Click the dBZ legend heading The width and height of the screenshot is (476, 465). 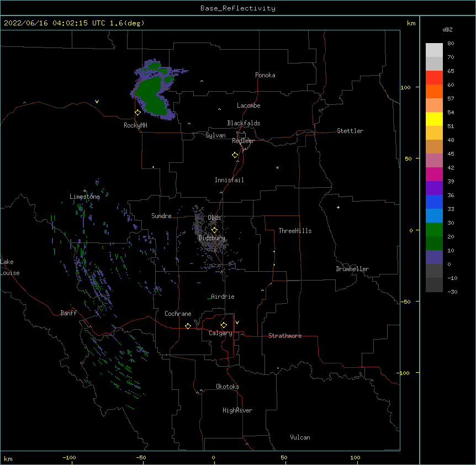click(447, 29)
